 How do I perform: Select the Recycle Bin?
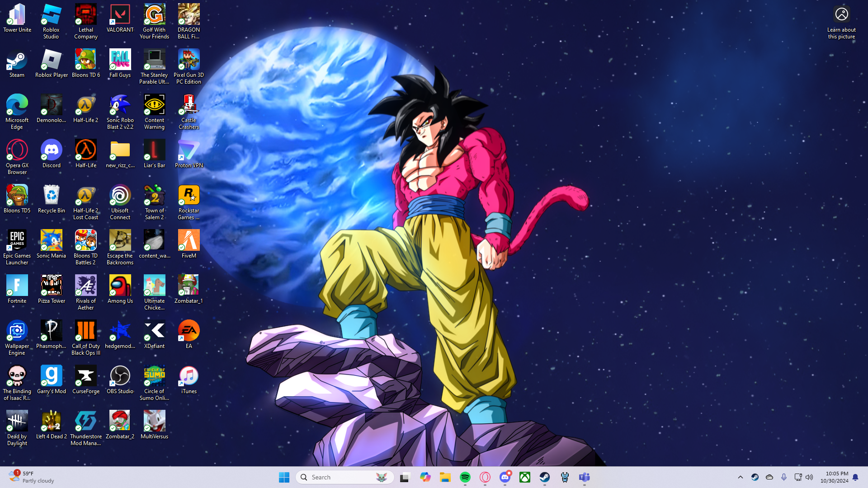[51, 199]
